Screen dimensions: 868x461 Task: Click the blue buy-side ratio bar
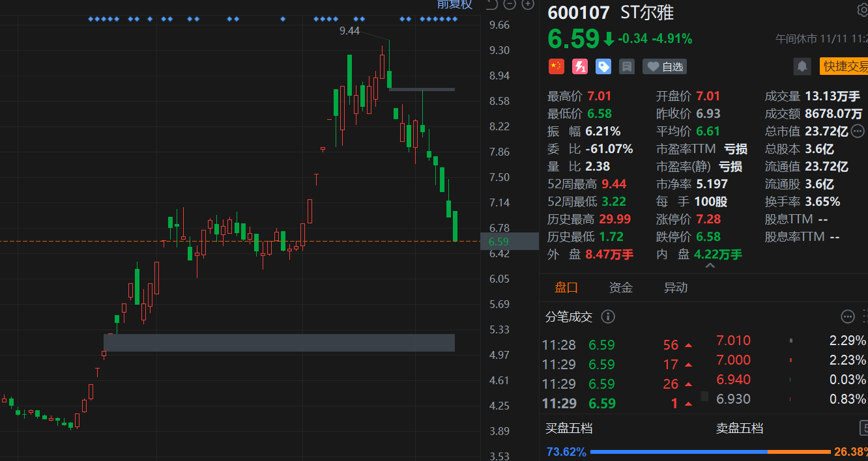[x=678, y=452]
